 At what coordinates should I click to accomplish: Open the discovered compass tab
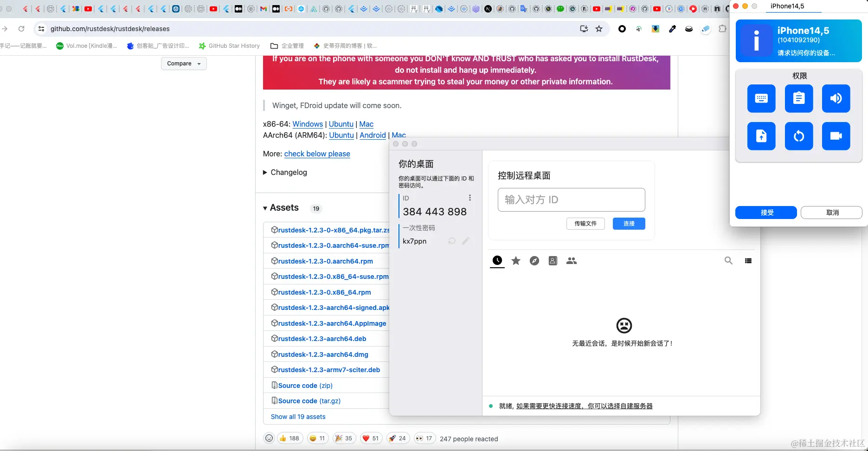(x=534, y=261)
